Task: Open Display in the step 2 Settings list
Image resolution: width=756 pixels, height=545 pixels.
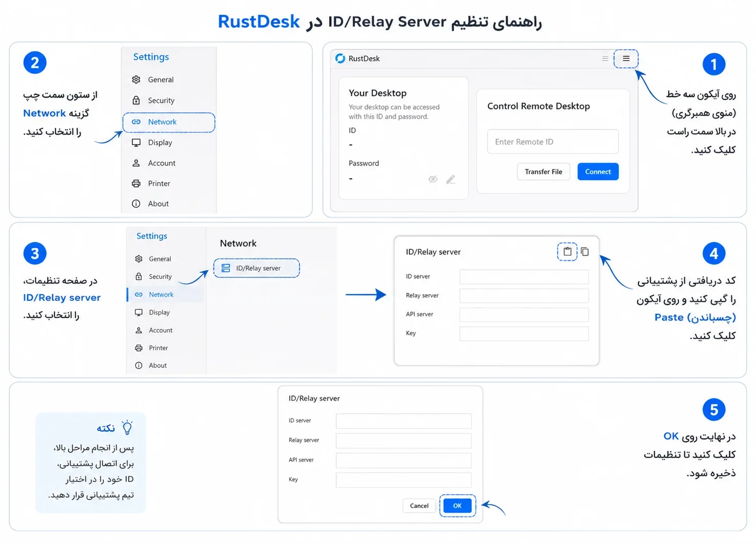Action: pyautogui.click(x=169, y=143)
